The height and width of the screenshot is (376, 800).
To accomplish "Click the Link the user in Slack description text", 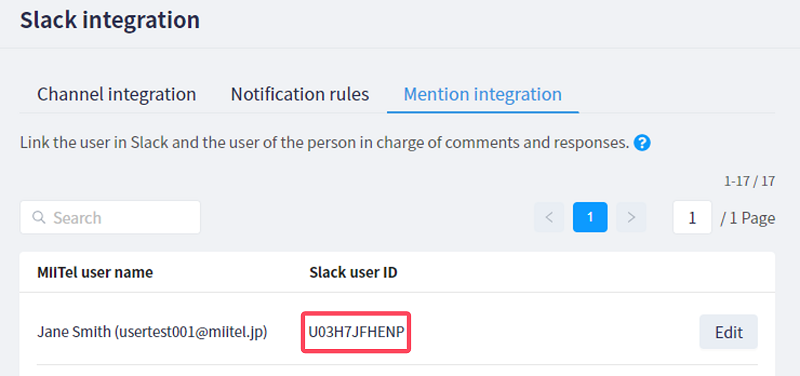I will click(324, 143).
